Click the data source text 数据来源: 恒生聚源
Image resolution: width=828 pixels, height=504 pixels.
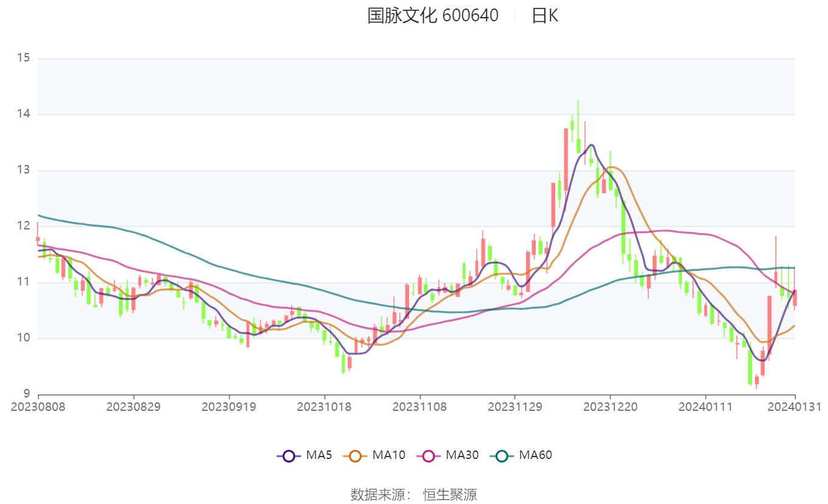(414, 494)
